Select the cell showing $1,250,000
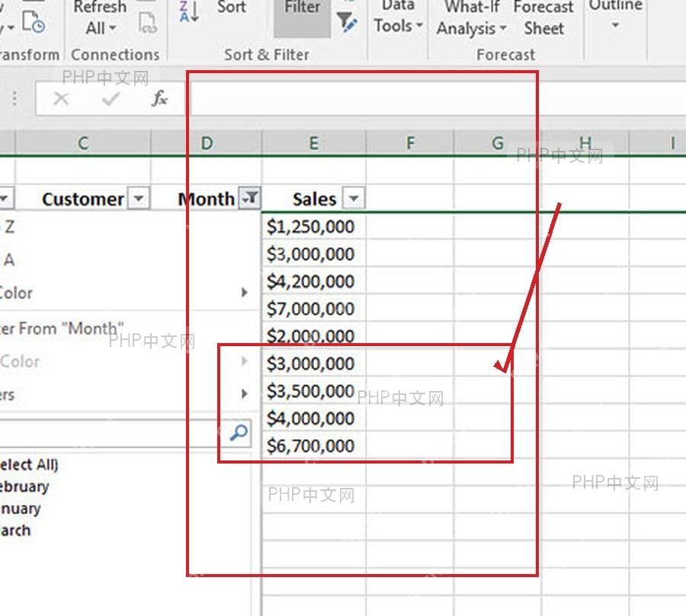 [314, 227]
